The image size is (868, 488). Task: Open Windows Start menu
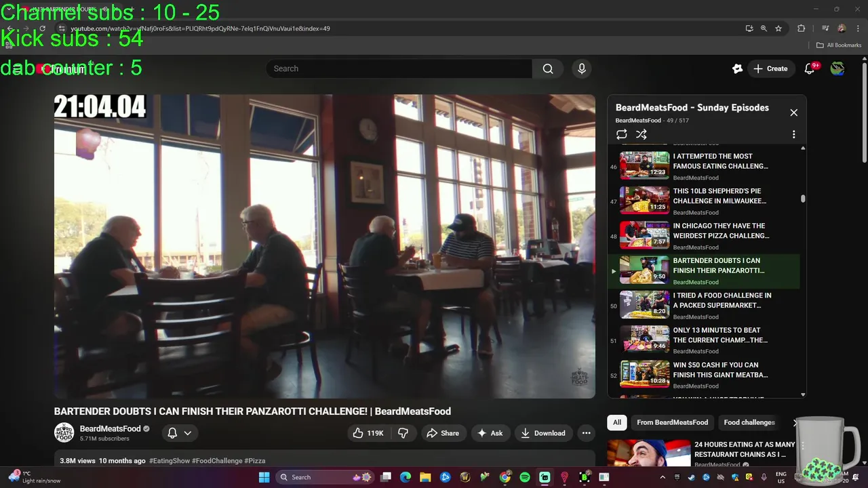(x=264, y=477)
